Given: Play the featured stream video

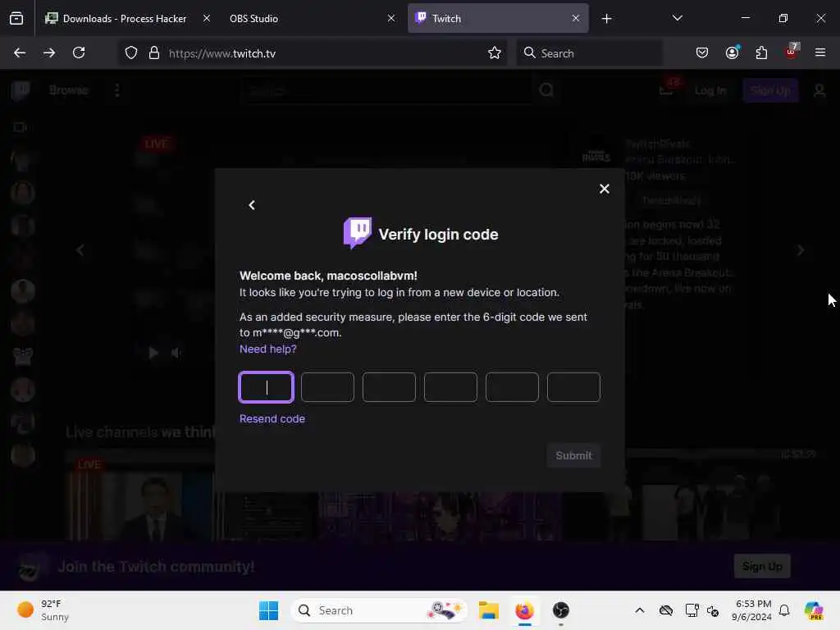Looking at the screenshot, I should pos(153,353).
